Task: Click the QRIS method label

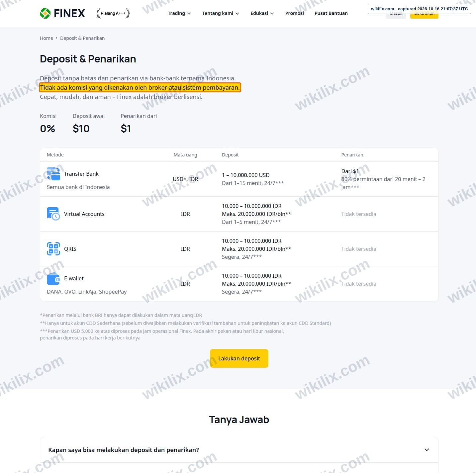Action: [x=70, y=249]
